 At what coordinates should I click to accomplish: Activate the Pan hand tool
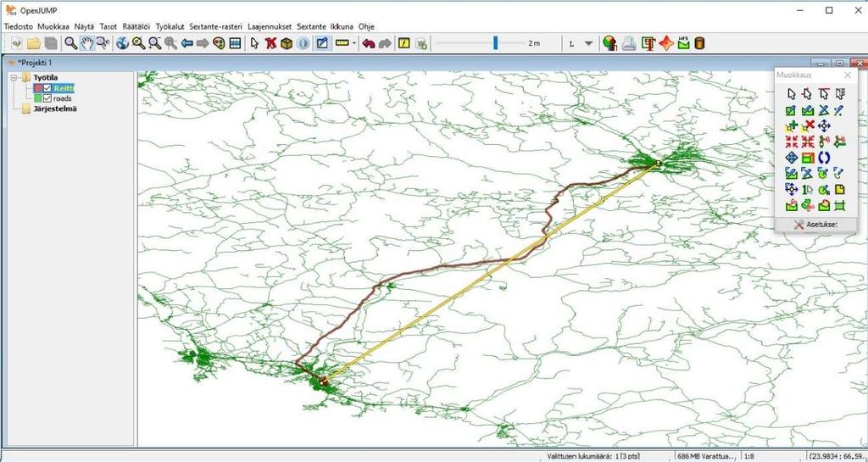tap(87, 43)
